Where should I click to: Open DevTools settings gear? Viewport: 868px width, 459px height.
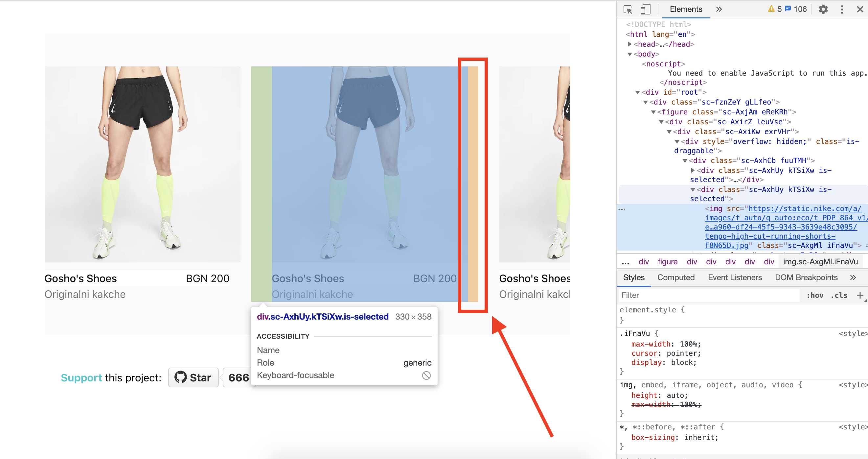tap(823, 9)
